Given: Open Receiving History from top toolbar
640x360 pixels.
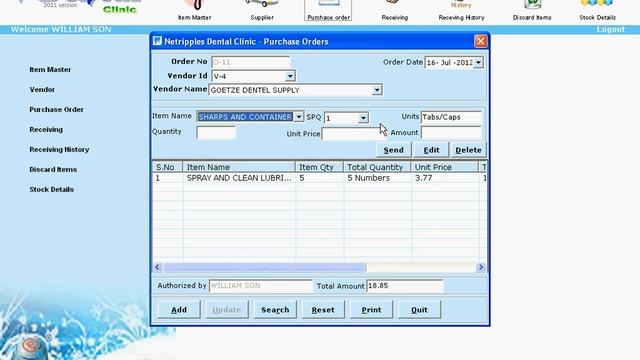Looking at the screenshot, I should tap(461, 11).
